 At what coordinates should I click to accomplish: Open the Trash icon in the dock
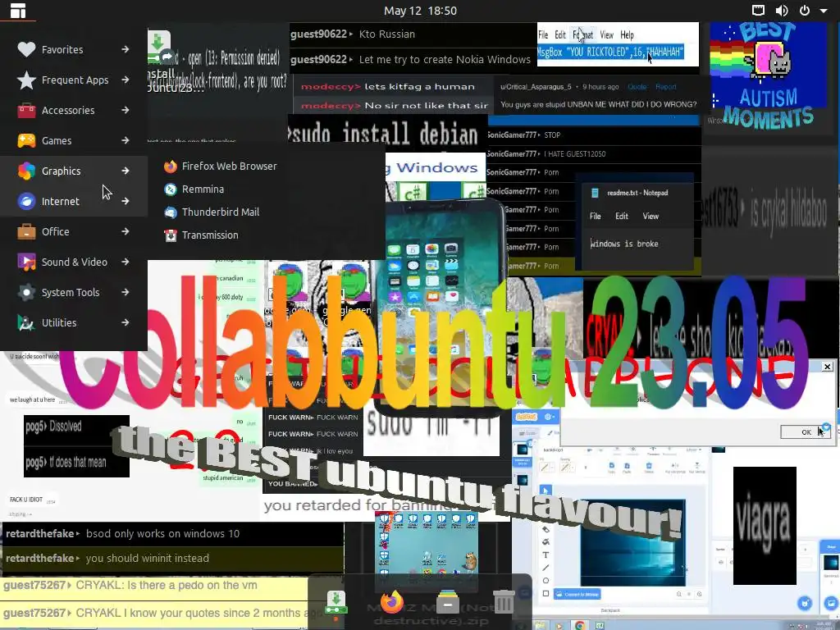504,601
